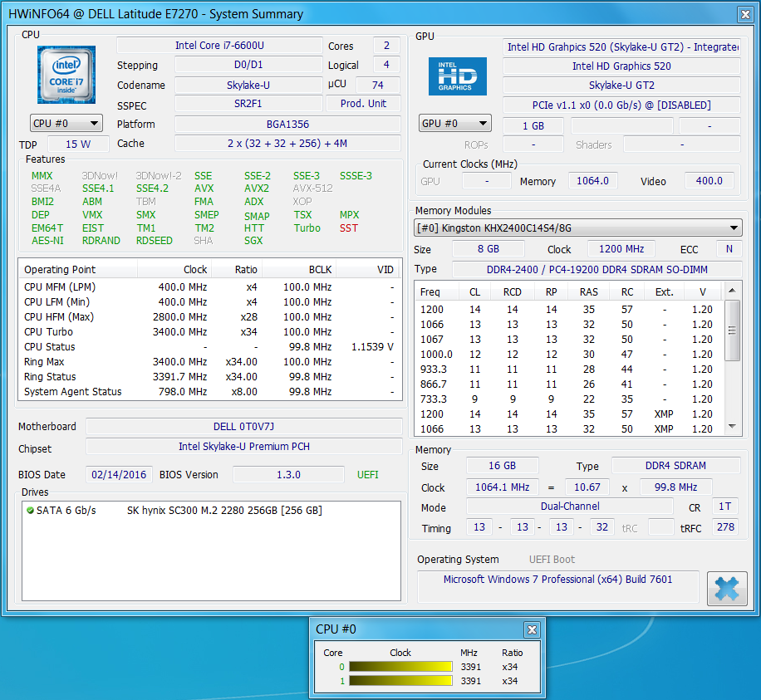Click the System Agent Status row
Screen dimensions: 761x700
coord(210,391)
